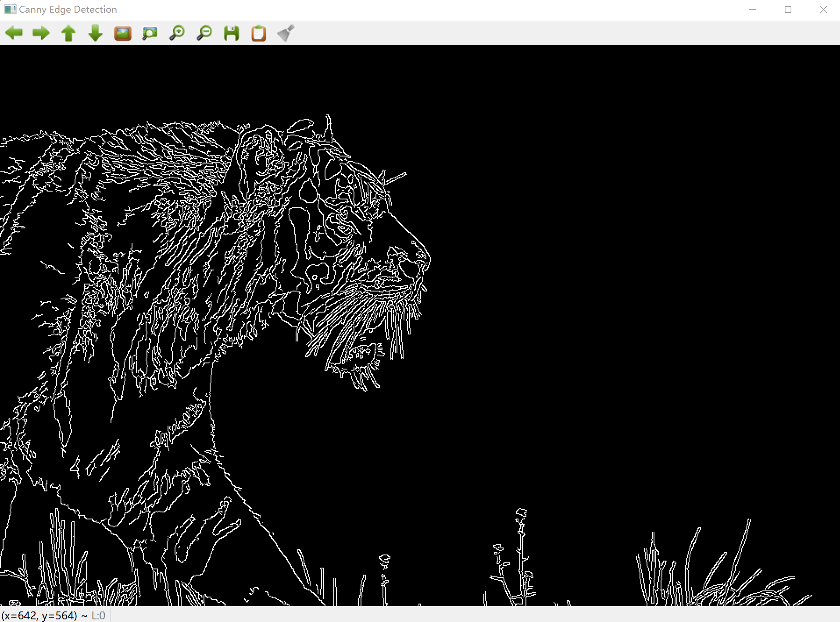Pan the image right with the arrow icon
This screenshot has width=840, height=622.
[x=41, y=33]
